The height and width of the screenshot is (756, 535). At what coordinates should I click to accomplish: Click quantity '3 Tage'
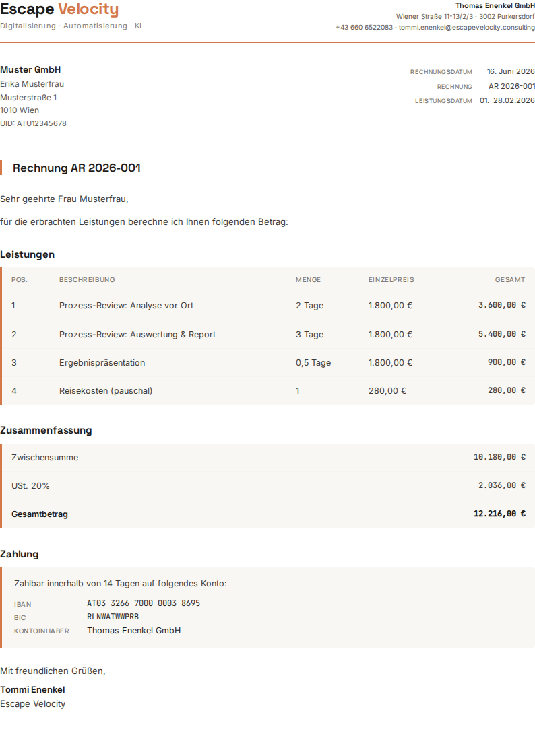(310, 335)
